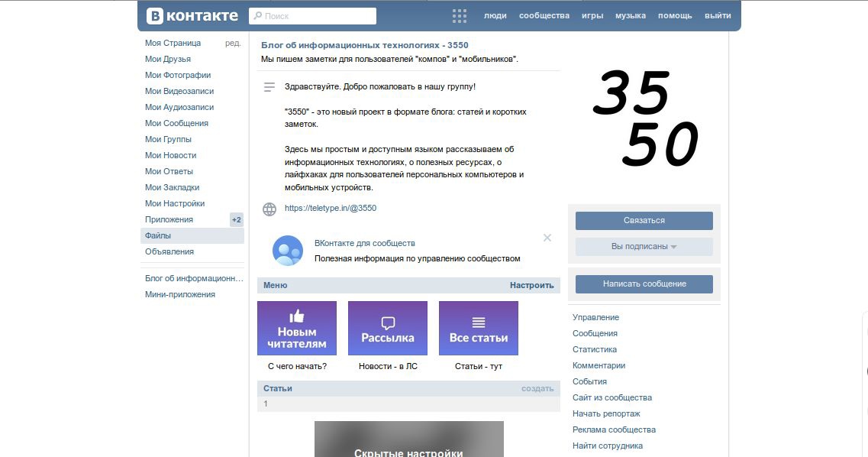Open the Новым читателям menu tile
Viewport: 868px width, 457px height.
(297, 328)
